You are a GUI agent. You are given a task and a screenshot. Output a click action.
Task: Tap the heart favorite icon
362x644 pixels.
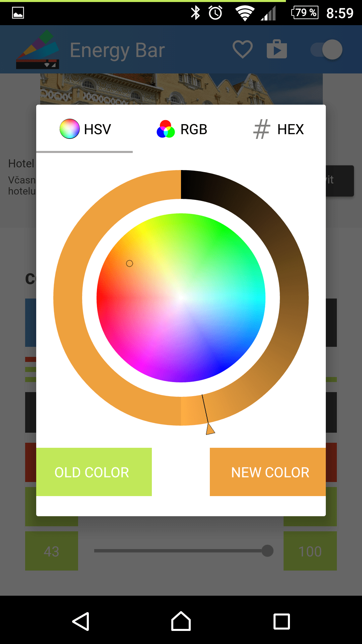243,49
